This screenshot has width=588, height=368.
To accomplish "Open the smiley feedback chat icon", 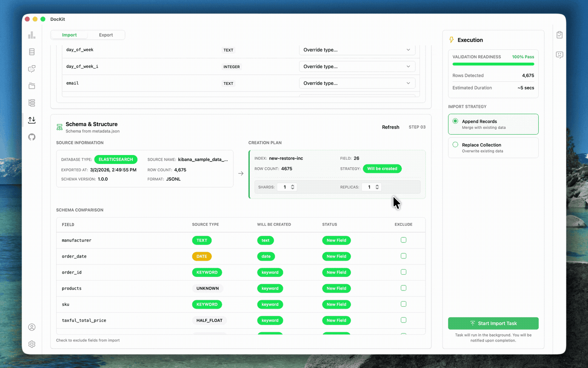I will [x=559, y=55].
